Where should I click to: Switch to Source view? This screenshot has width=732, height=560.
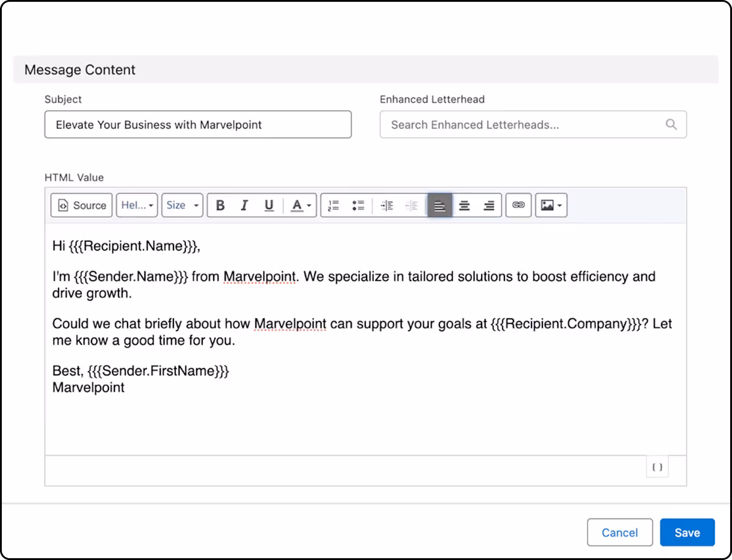tap(81, 205)
